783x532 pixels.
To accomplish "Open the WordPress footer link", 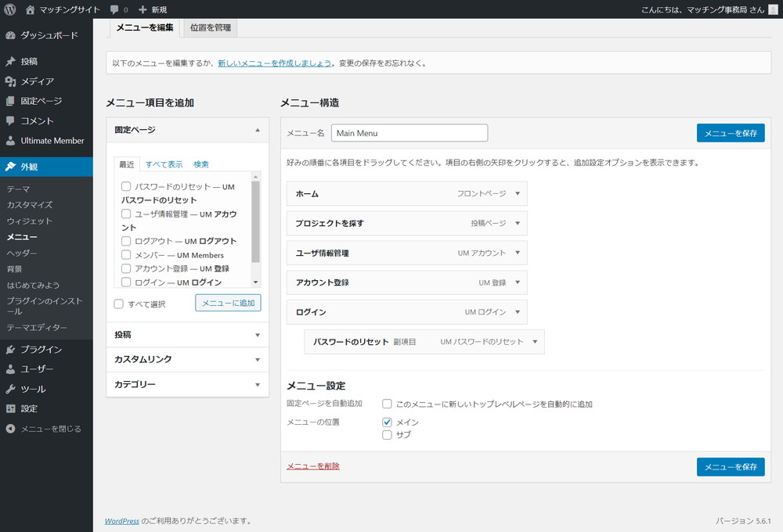I will coord(122,520).
